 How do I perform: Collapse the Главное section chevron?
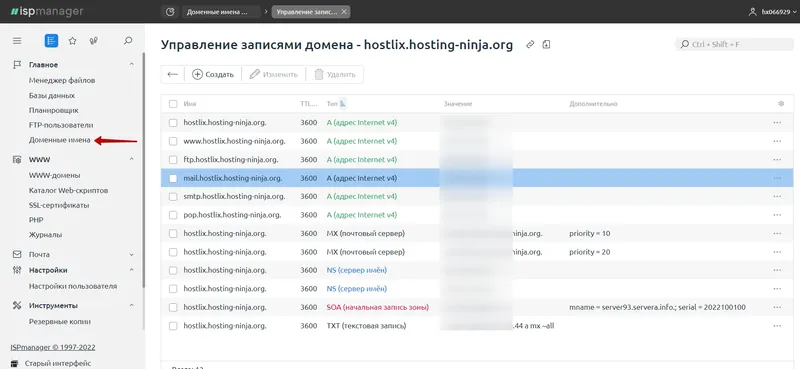pyautogui.click(x=132, y=65)
